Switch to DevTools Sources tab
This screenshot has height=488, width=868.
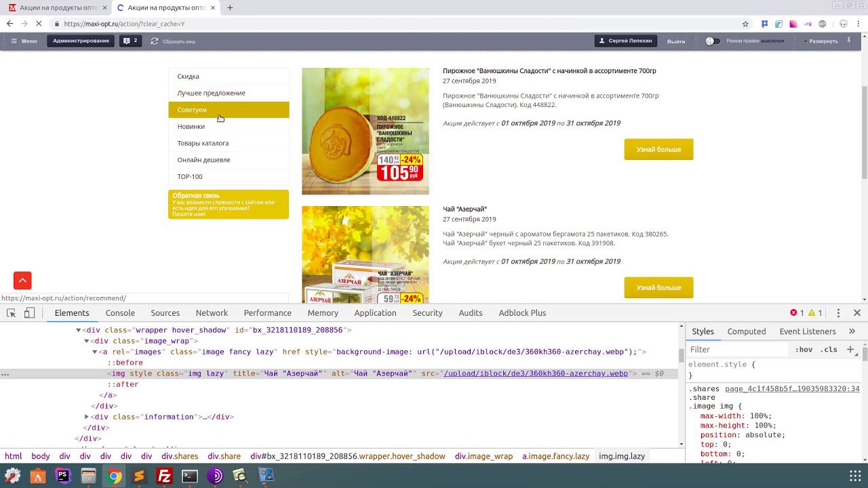coord(165,312)
